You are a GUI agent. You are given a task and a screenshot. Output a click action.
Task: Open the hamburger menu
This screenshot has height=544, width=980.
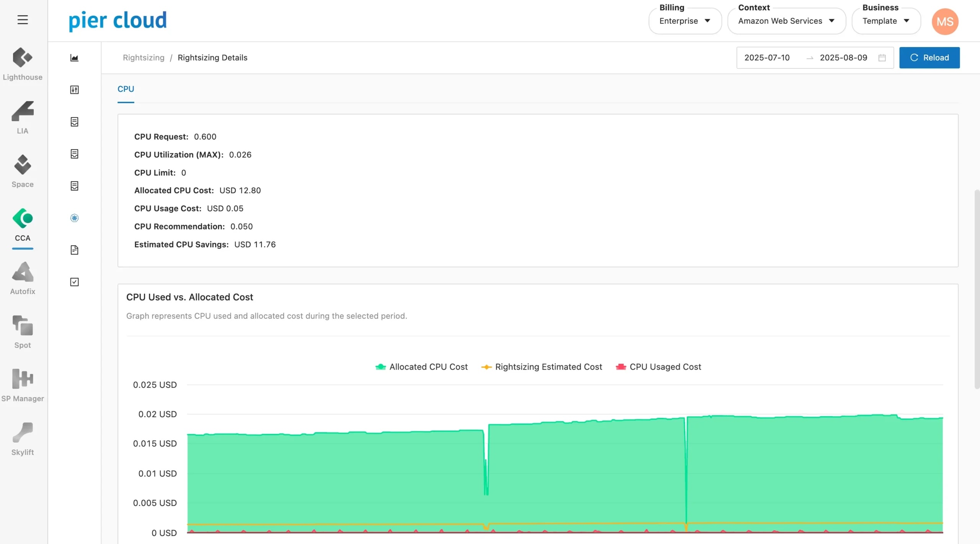click(x=23, y=20)
